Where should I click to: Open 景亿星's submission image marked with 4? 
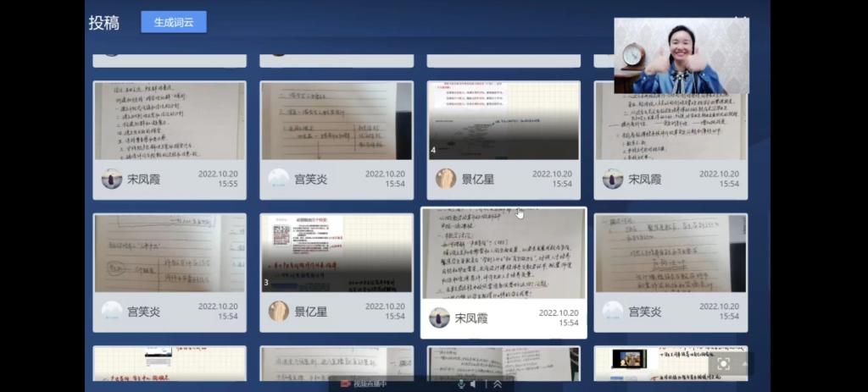[x=504, y=119]
